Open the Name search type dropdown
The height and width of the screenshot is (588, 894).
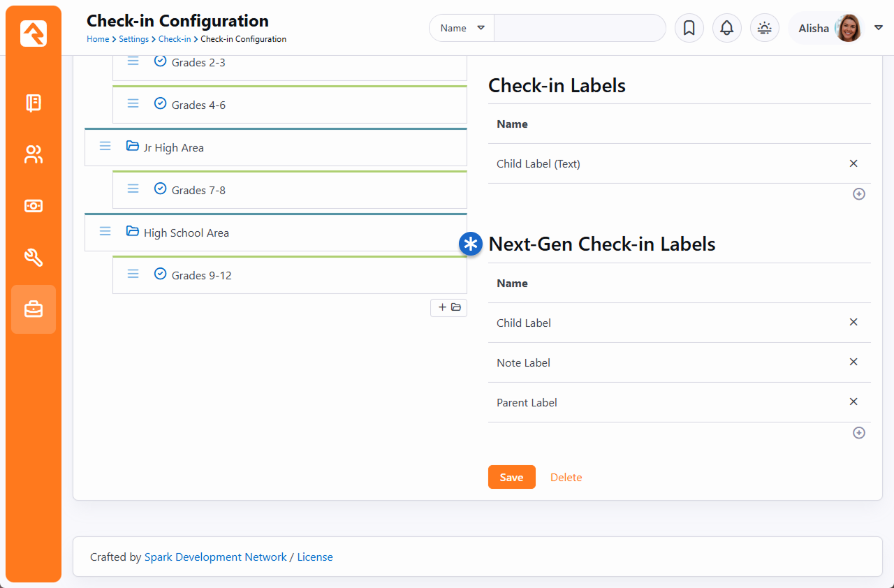[x=462, y=28]
